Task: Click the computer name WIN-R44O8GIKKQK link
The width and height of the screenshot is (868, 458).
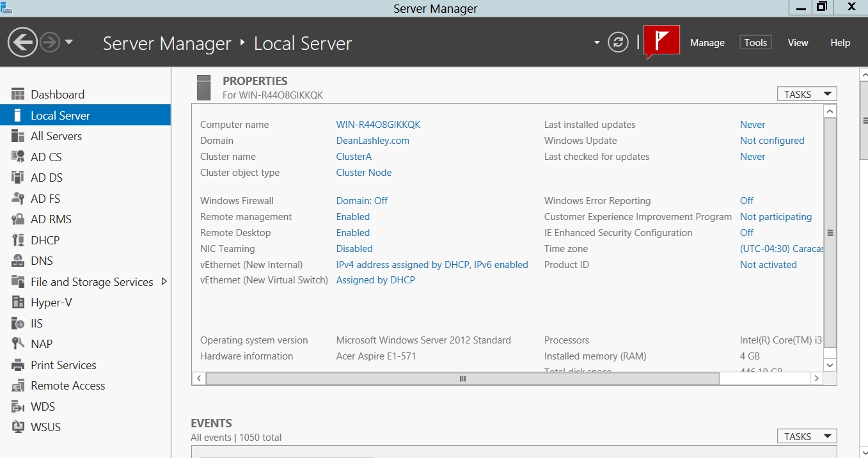Action: pyautogui.click(x=379, y=125)
